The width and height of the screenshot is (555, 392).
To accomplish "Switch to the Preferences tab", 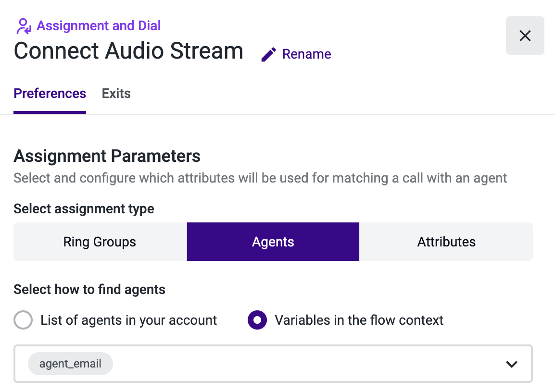I will [50, 93].
